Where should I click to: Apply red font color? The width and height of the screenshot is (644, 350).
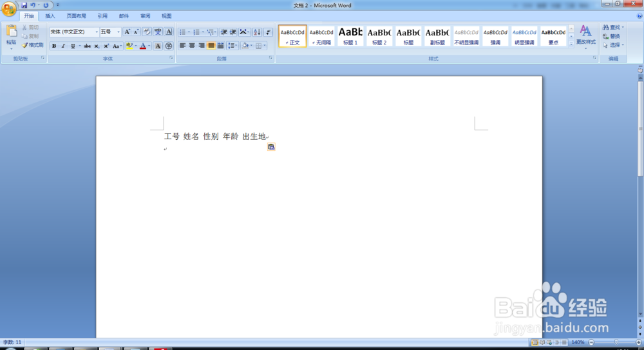pos(143,46)
